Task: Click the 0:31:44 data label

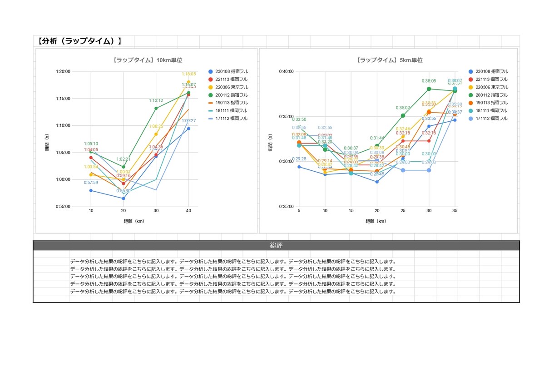Action: (x=377, y=138)
